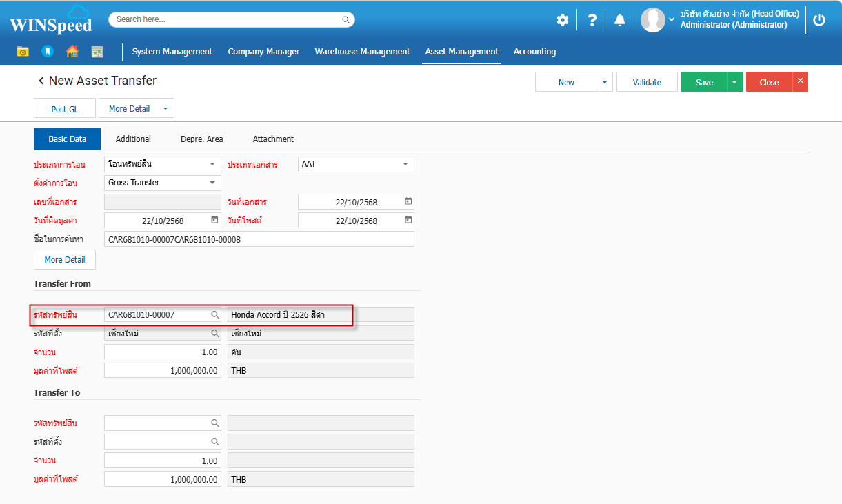
Task: Switch to the Depre. Area tab
Action: pos(201,139)
